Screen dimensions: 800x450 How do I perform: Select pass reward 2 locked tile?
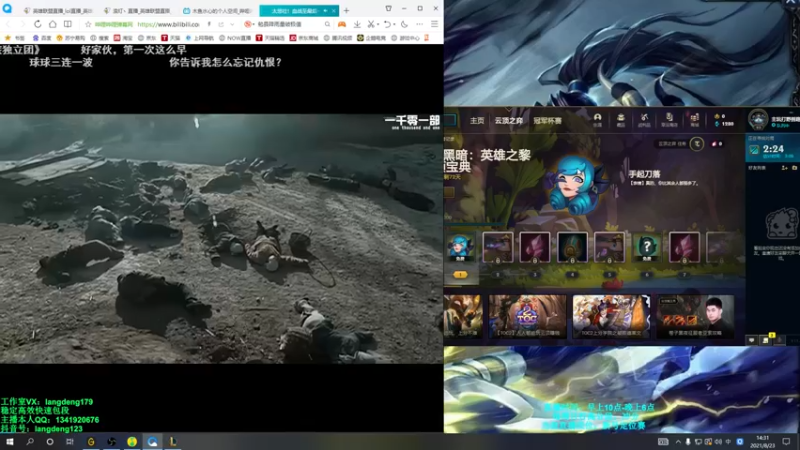click(497, 247)
